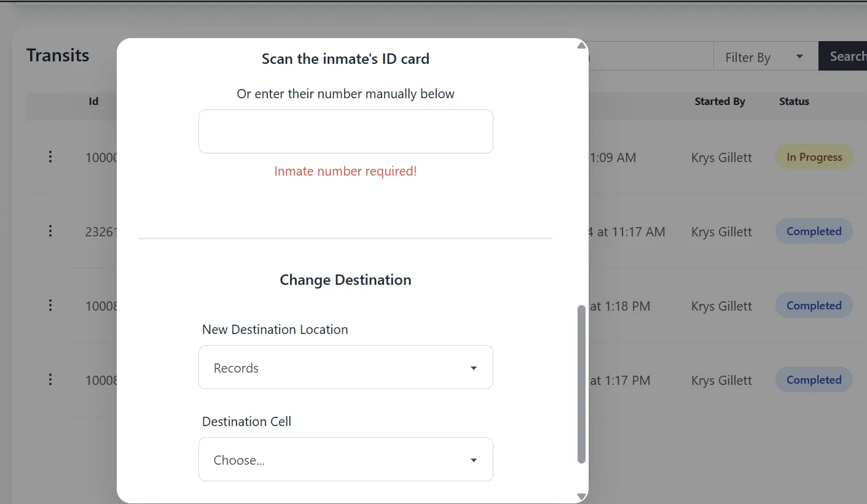Image resolution: width=867 pixels, height=504 pixels.
Task: Click the caret arrow beside Filter By
Action: click(800, 56)
